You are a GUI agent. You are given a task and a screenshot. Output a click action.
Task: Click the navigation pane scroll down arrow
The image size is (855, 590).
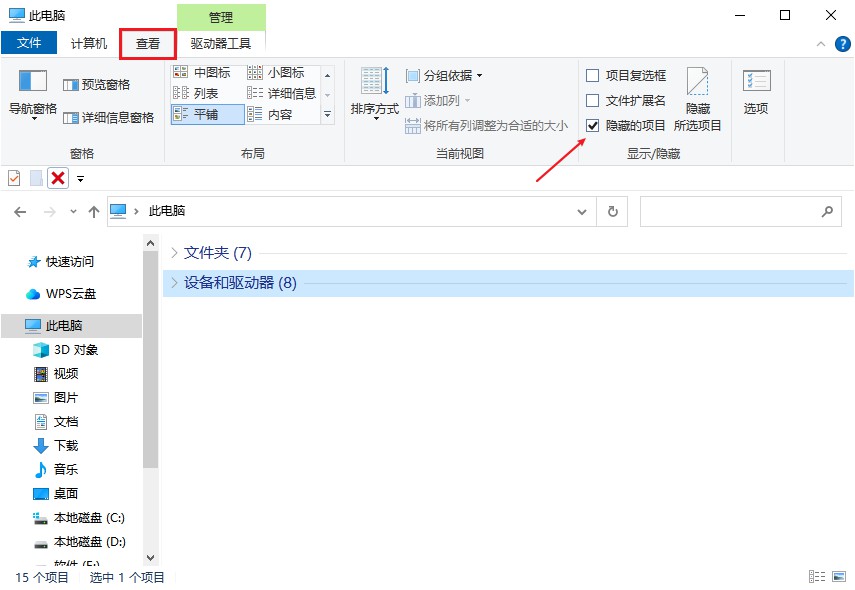tap(150, 558)
